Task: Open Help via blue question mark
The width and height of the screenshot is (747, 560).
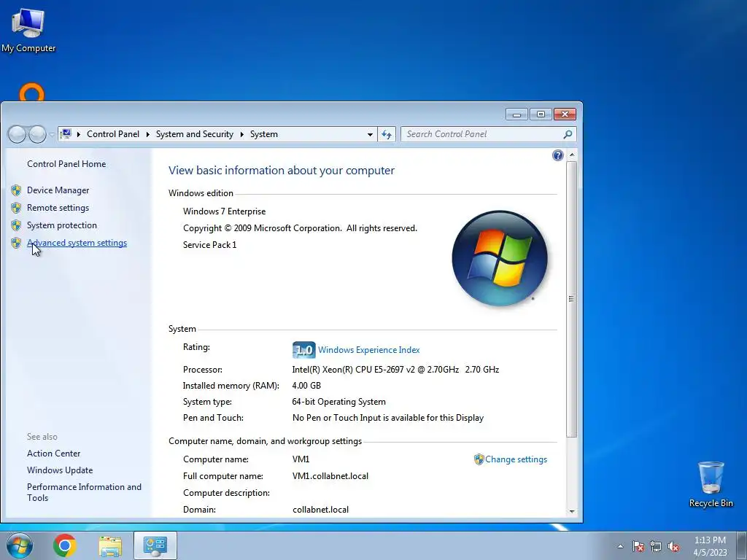Action: click(557, 155)
